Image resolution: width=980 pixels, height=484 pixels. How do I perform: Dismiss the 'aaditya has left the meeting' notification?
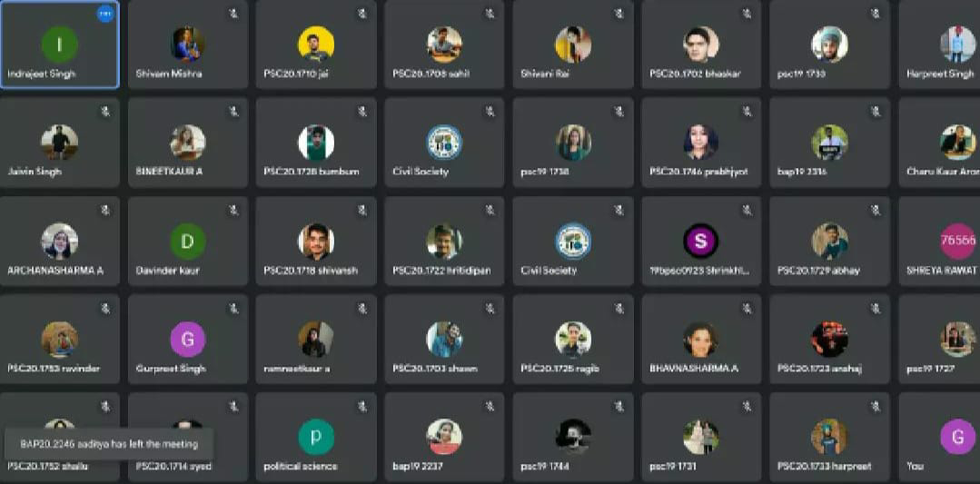(x=109, y=444)
